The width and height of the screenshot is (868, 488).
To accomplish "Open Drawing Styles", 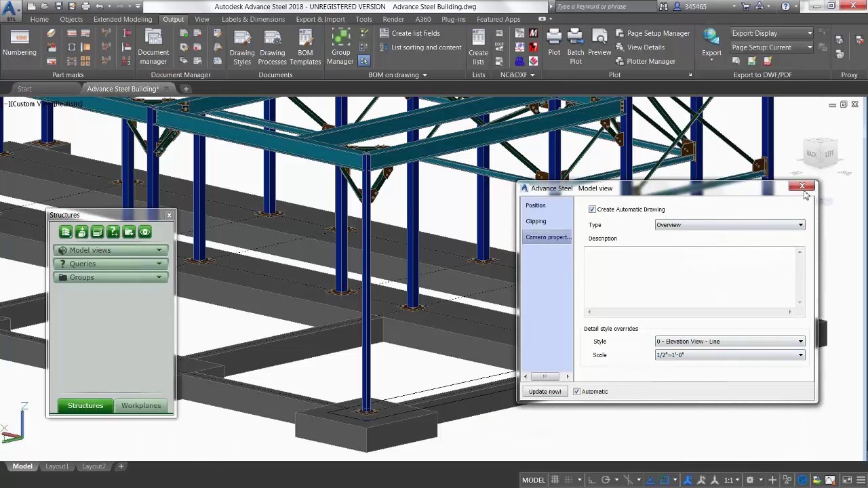I will coord(242,46).
